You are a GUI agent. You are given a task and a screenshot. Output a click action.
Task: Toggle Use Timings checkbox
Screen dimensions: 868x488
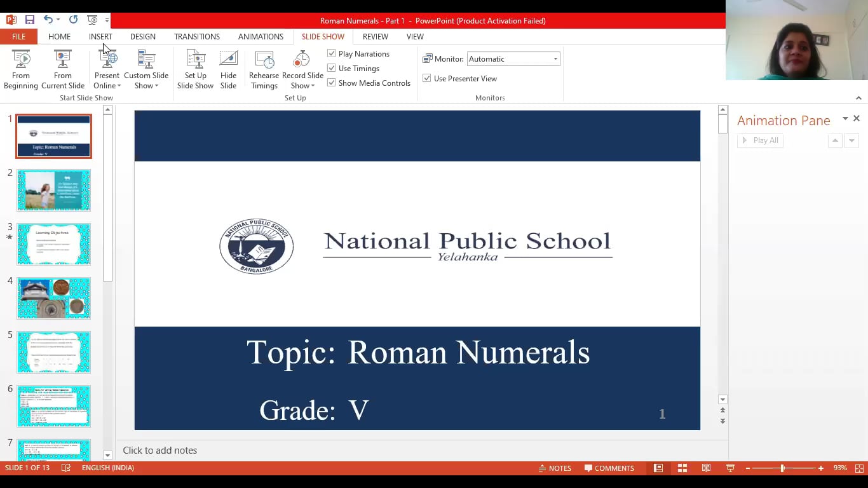(x=331, y=68)
